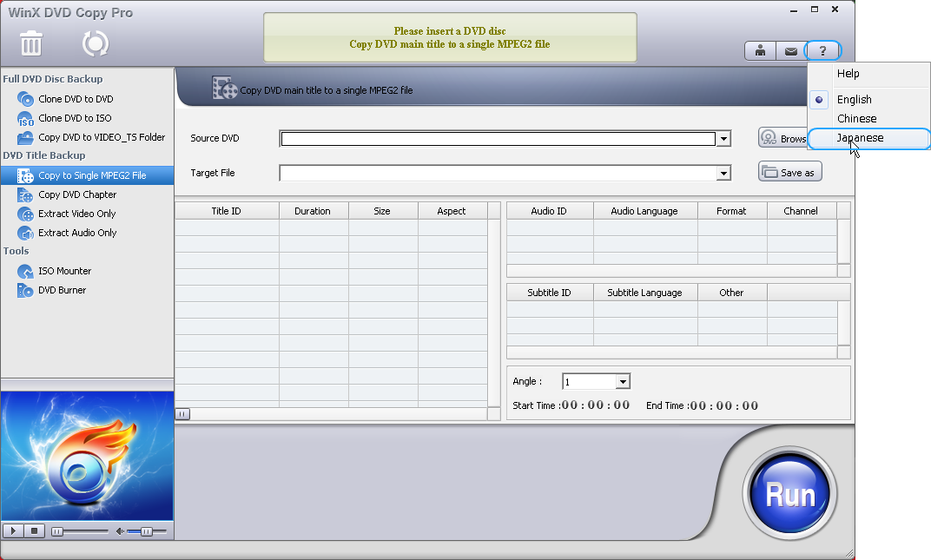
Task: Close the WinX DVD Copy Pro window
Action: 835,10
